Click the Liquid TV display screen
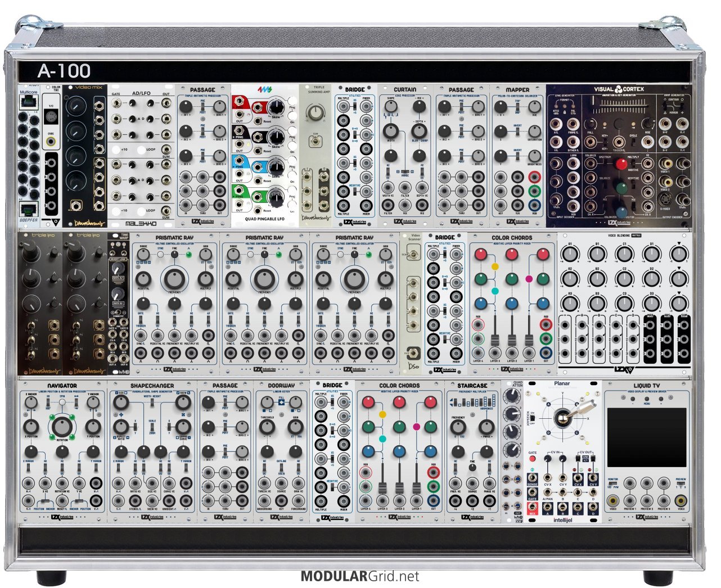 (647, 437)
